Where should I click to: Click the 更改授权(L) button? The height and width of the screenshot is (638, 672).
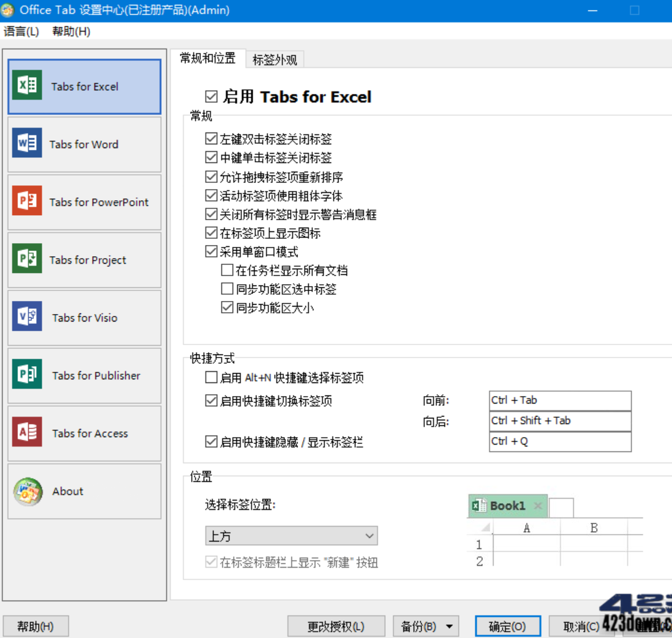coord(336,626)
